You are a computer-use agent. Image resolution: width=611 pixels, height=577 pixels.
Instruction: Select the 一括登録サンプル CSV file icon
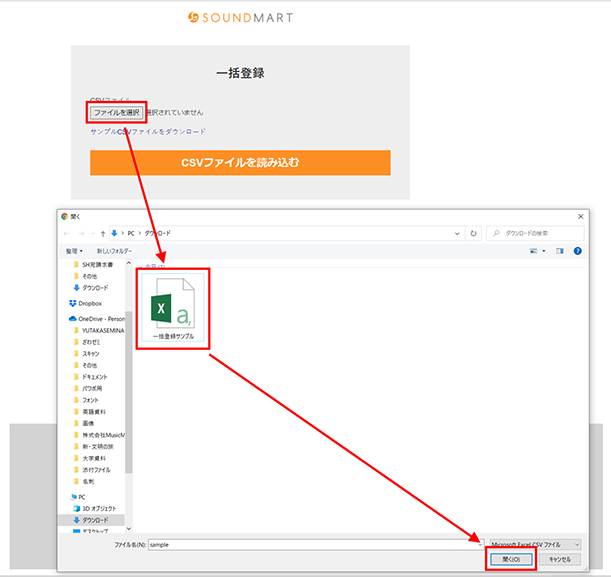pyautogui.click(x=172, y=307)
